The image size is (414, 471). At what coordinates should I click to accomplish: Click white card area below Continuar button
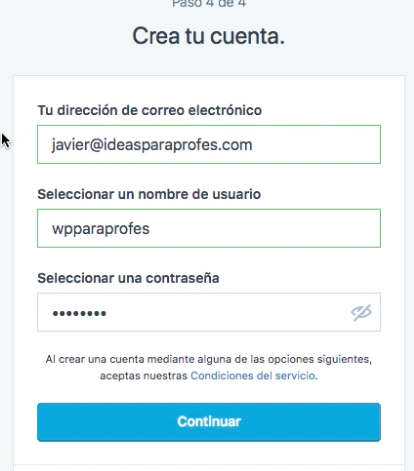coord(209,453)
